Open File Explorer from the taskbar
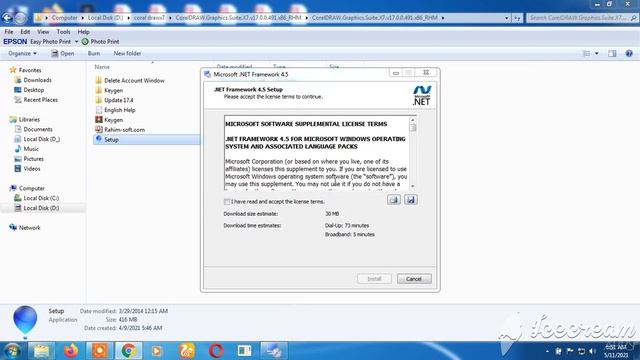 pyautogui.click(x=41, y=351)
